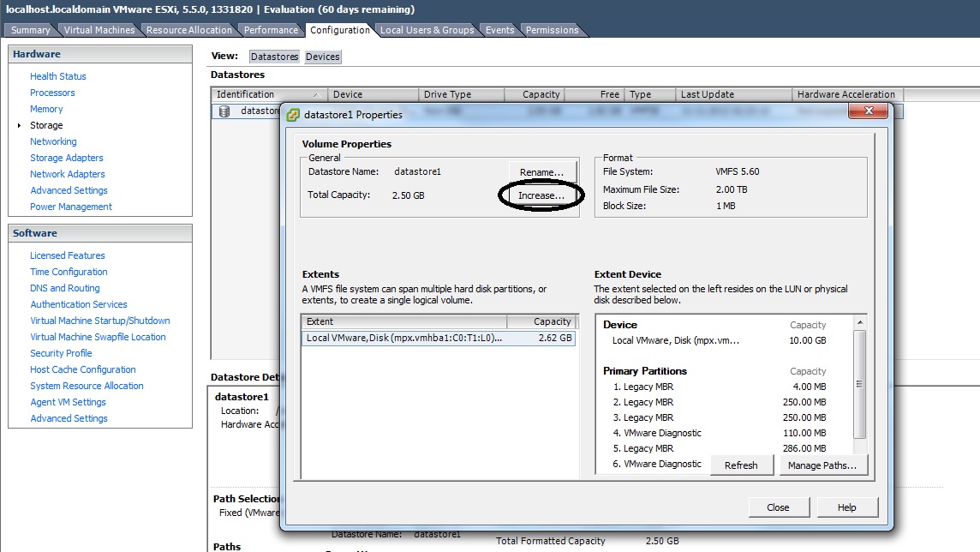Open Licensed Features link

(68, 255)
